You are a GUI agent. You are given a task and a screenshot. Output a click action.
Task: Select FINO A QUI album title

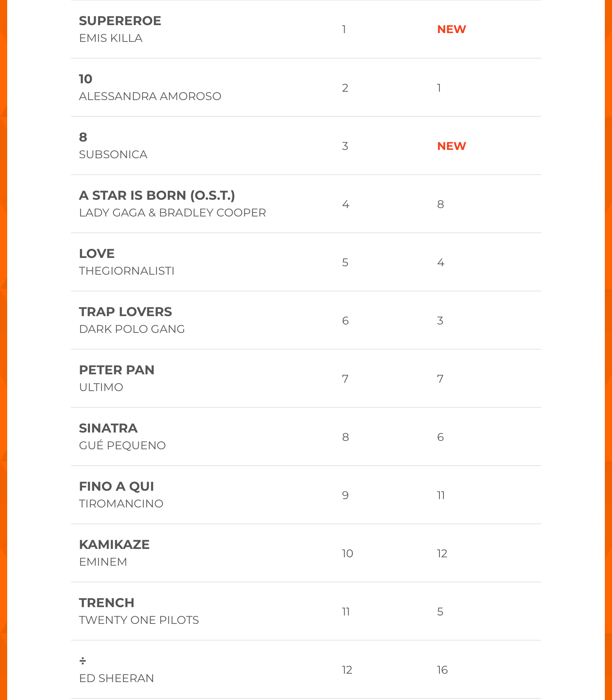point(116,486)
